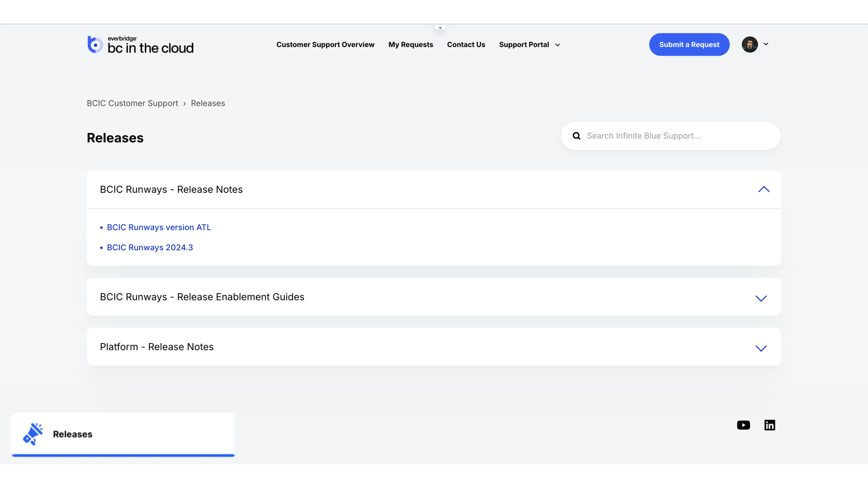Click the BC in the Cloud logo
Viewport: 868px width, 488px height.
pos(140,45)
